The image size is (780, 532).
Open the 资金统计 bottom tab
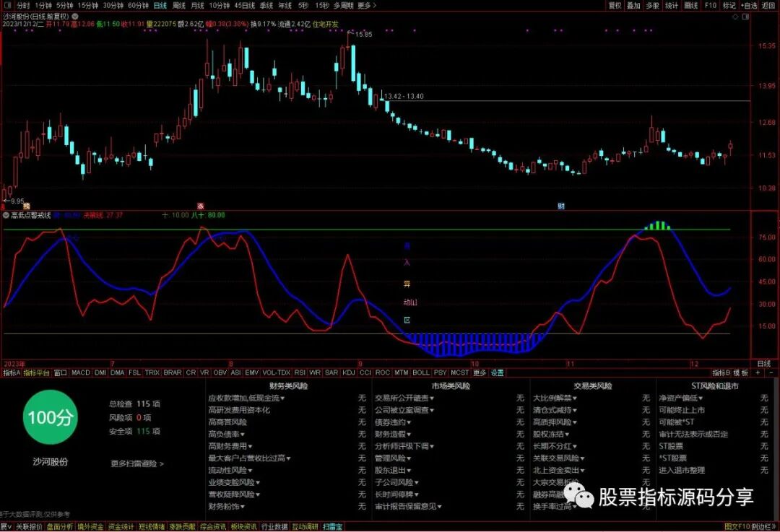(121, 526)
